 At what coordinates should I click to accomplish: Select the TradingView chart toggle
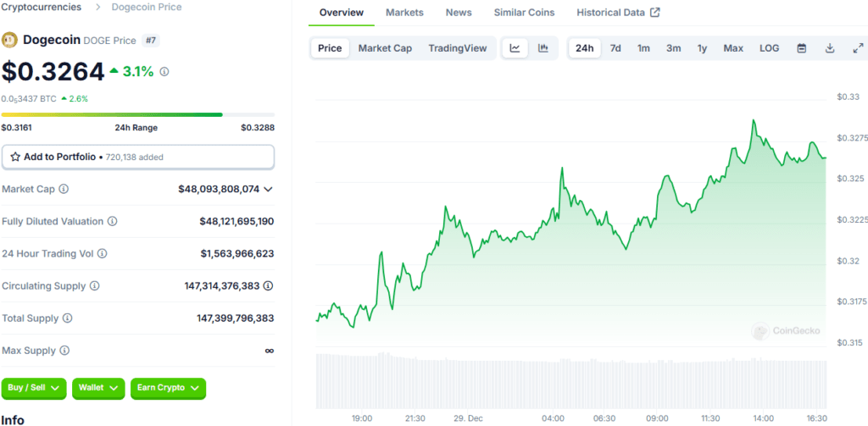pyautogui.click(x=458, y=48)
